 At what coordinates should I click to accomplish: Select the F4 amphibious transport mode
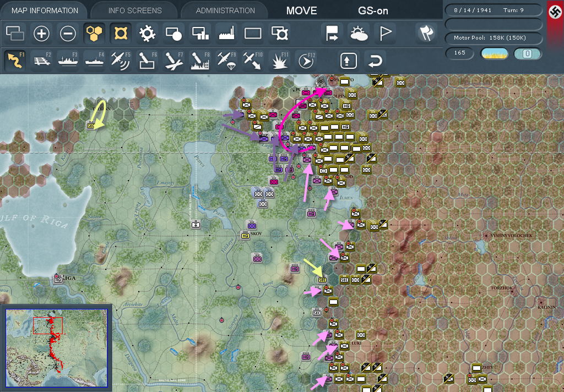[x=94, y=61]
